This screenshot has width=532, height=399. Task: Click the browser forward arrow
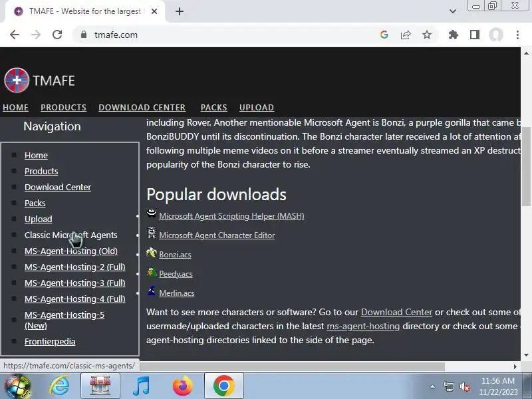pyautogui.click(x=36, y=35)
